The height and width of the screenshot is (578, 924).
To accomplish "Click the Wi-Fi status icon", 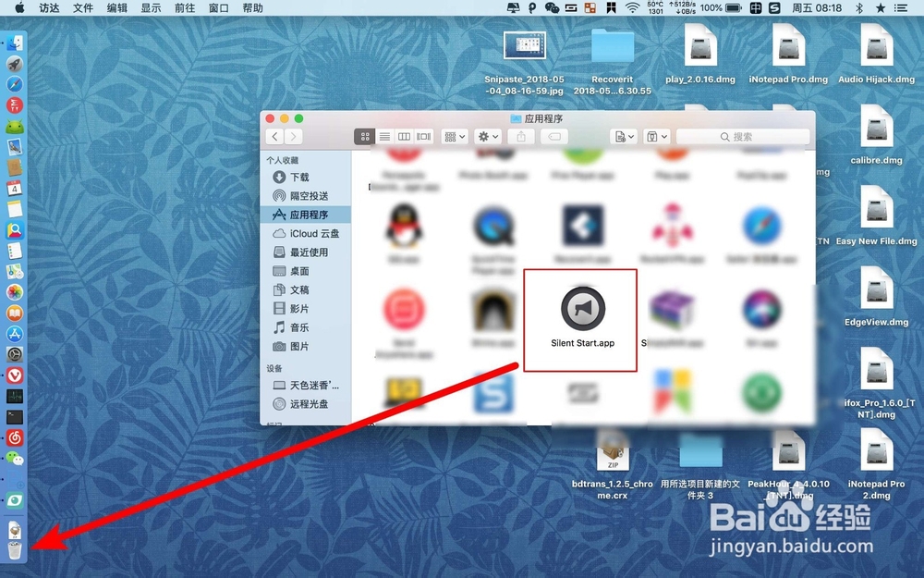I will [x=632, y=7].
